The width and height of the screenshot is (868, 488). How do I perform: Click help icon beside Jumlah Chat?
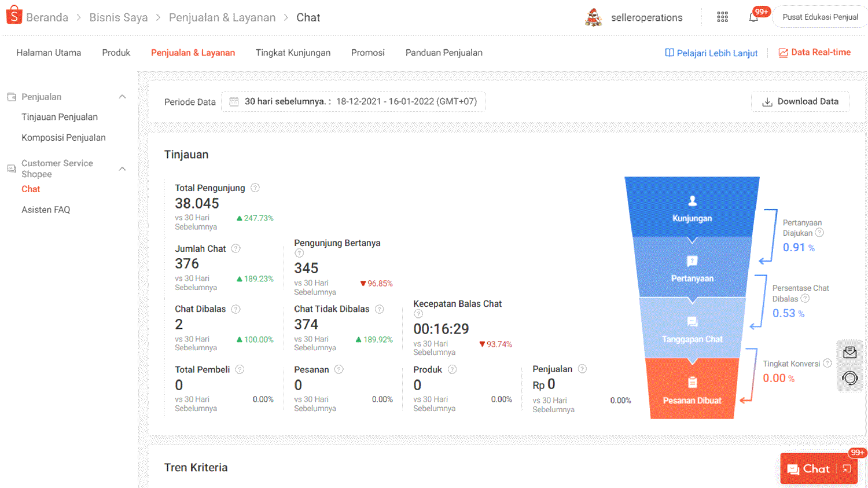(x=236, y=248)
